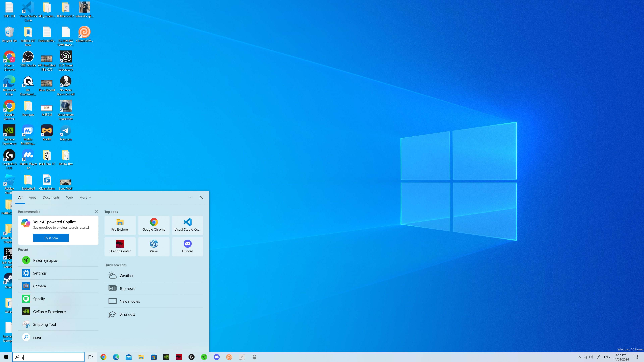
Task: Select Weather quick search
Action: [x=126, y=276]
